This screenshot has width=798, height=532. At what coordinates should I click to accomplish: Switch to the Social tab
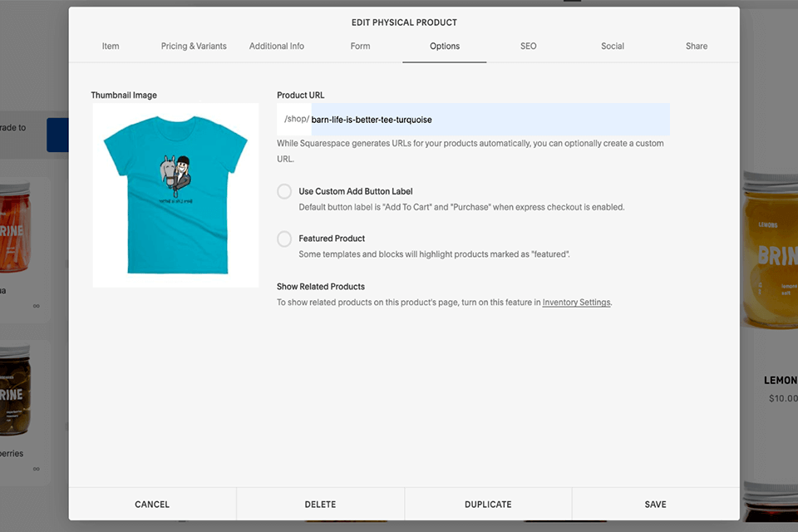click(x=613, y=47)
